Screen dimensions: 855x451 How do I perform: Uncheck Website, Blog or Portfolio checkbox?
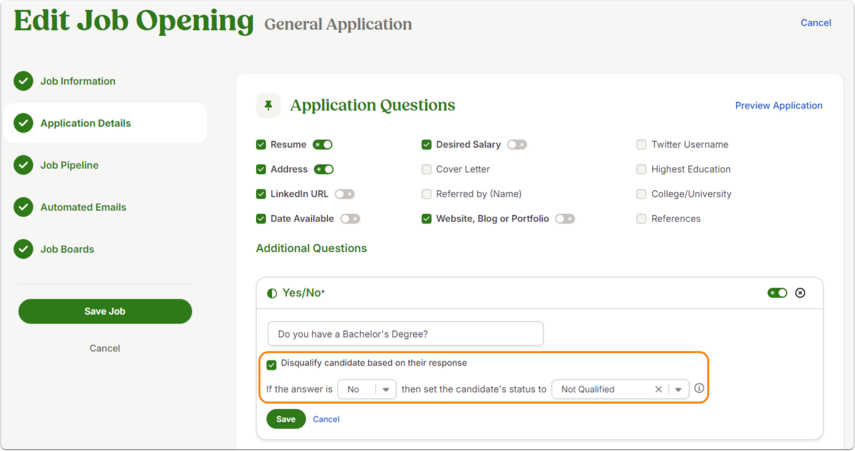click(x=426, y=219)
